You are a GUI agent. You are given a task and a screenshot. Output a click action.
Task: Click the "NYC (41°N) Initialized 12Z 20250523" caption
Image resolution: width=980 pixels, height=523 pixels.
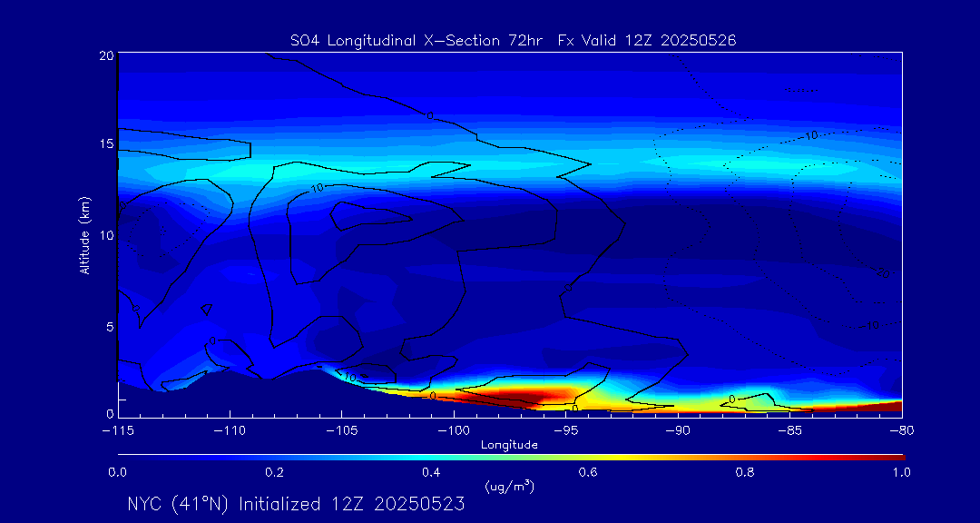(296, 504)
